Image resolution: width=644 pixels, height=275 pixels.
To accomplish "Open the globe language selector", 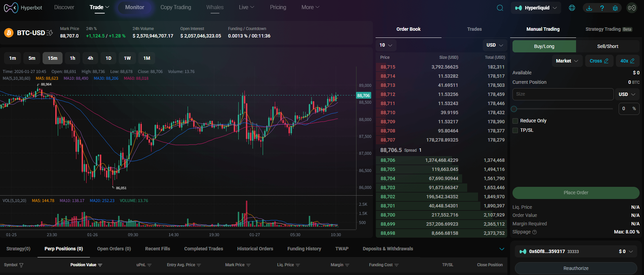I will click(572, 8).
